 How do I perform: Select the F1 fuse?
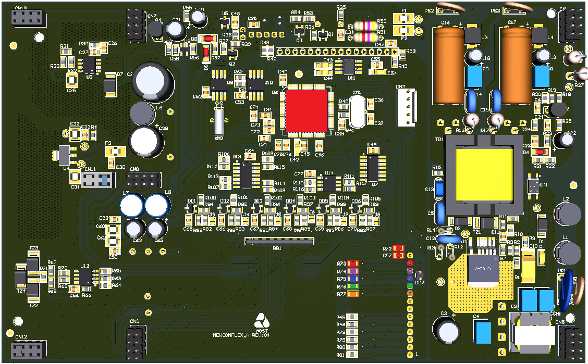[x=404, y=18]
